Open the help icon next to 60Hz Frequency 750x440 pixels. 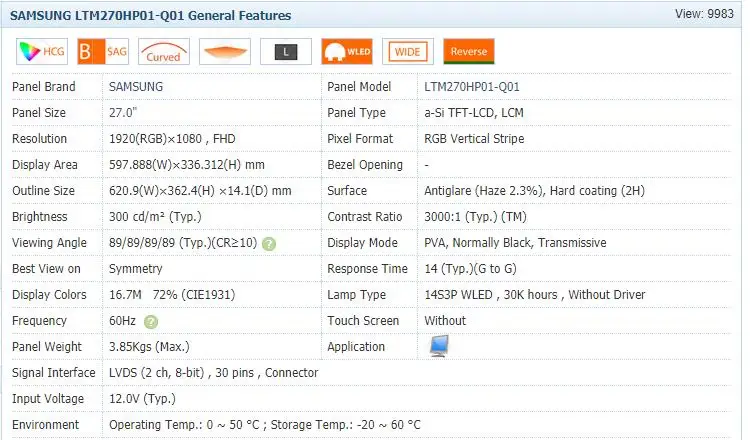151,322
